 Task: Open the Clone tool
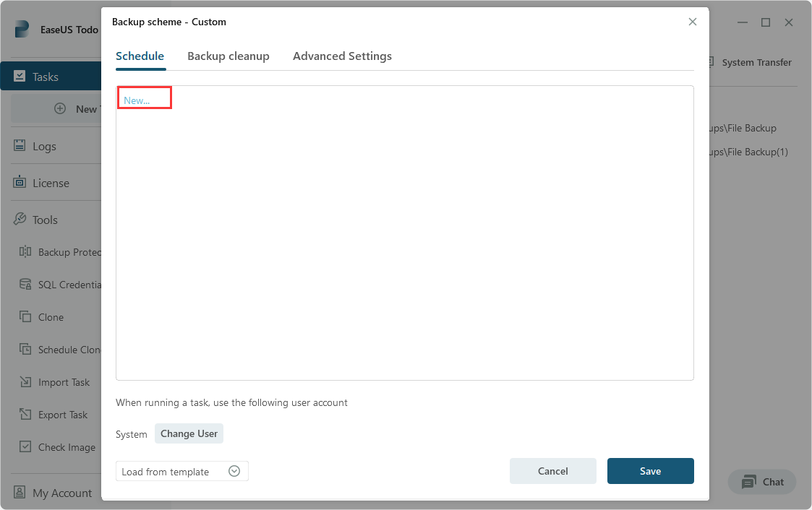[x=51, y=316]
